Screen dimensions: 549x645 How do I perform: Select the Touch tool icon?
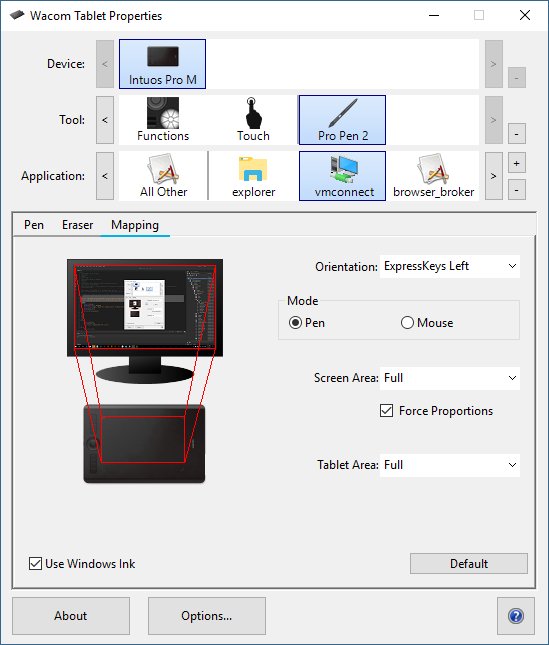click(252, 120)
